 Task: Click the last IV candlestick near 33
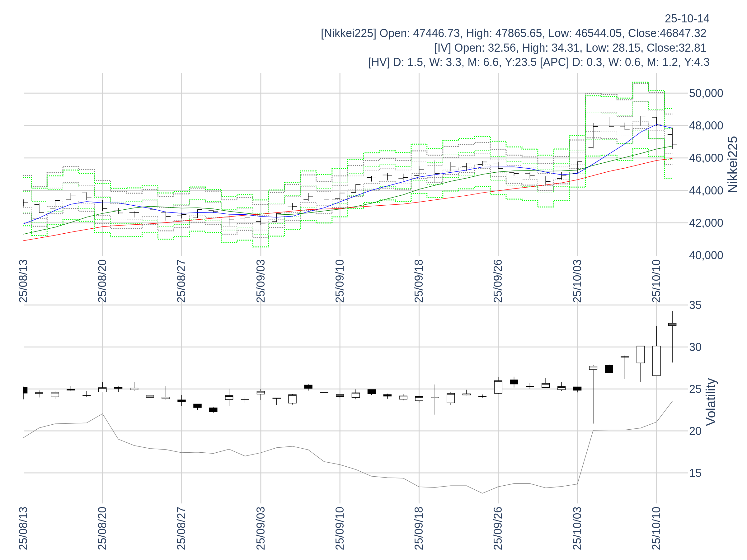tap(672, 324)
